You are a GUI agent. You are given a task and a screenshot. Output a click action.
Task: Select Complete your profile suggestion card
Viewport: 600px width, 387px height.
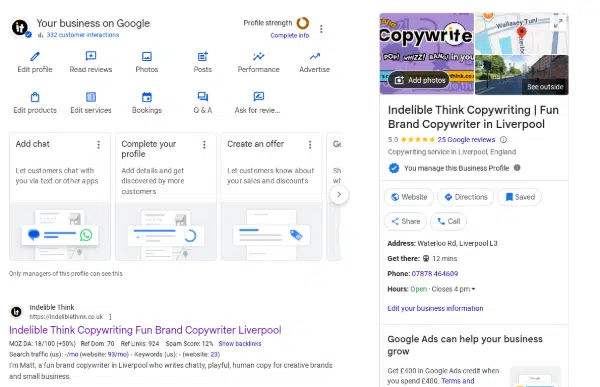point(166,197)
